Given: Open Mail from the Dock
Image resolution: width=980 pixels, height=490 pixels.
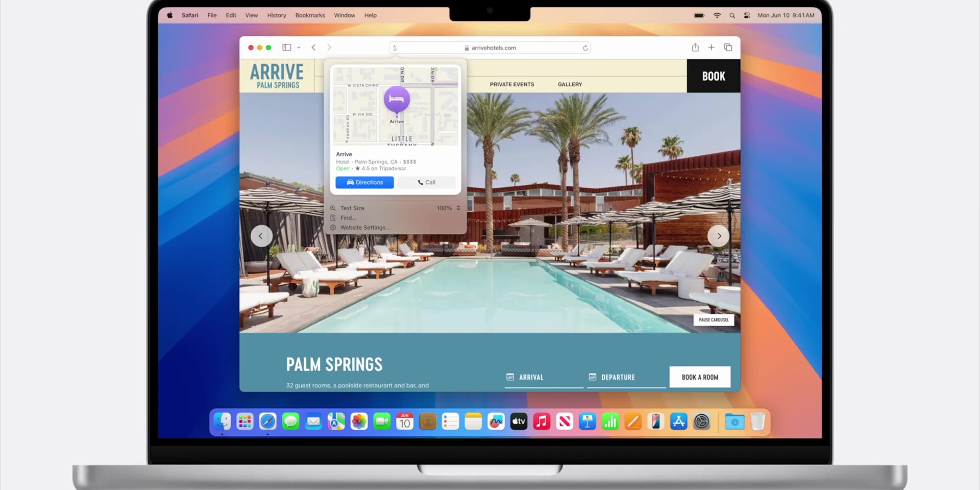Looking at the screenshot, I should click(313, 422).
